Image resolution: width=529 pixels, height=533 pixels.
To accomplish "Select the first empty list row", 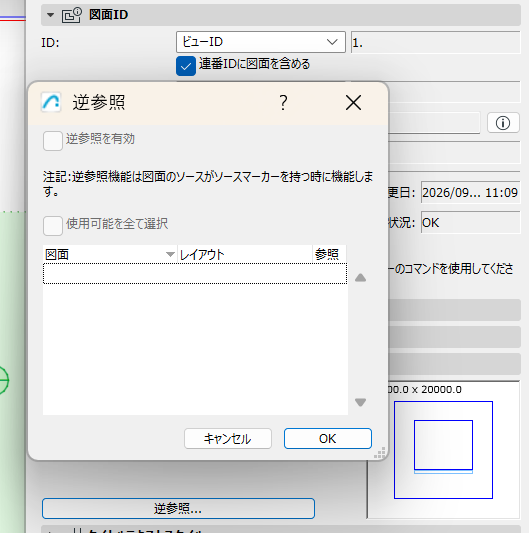I will [x=195, y=273].
